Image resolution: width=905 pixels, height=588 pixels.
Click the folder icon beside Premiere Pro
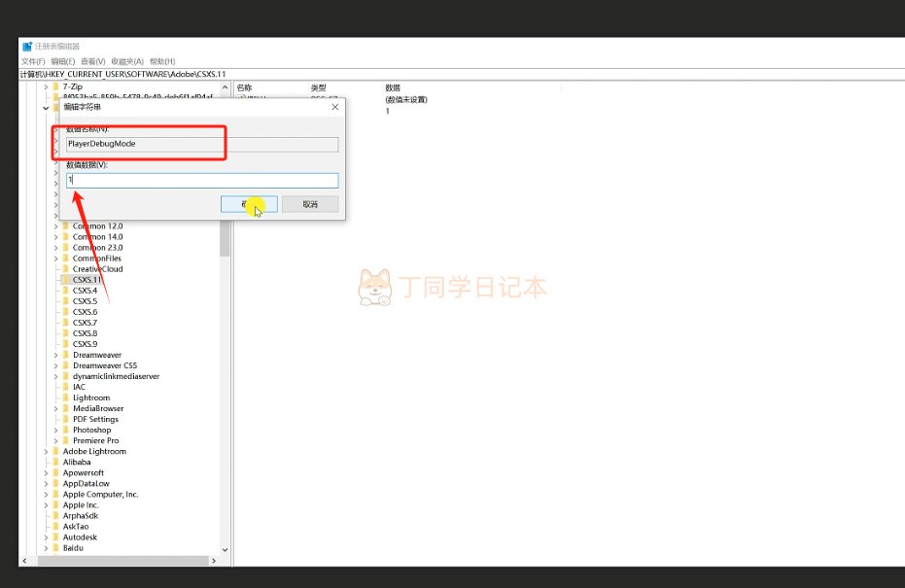(66, 440)
